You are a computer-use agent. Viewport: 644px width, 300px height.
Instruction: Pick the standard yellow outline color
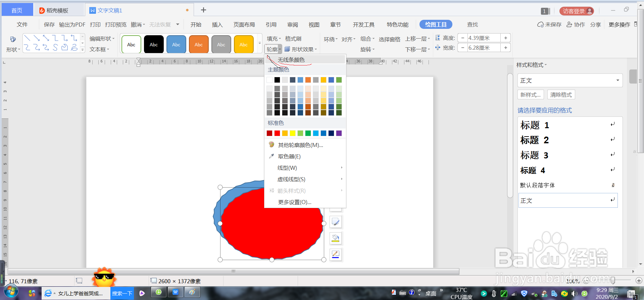point(293,133)
